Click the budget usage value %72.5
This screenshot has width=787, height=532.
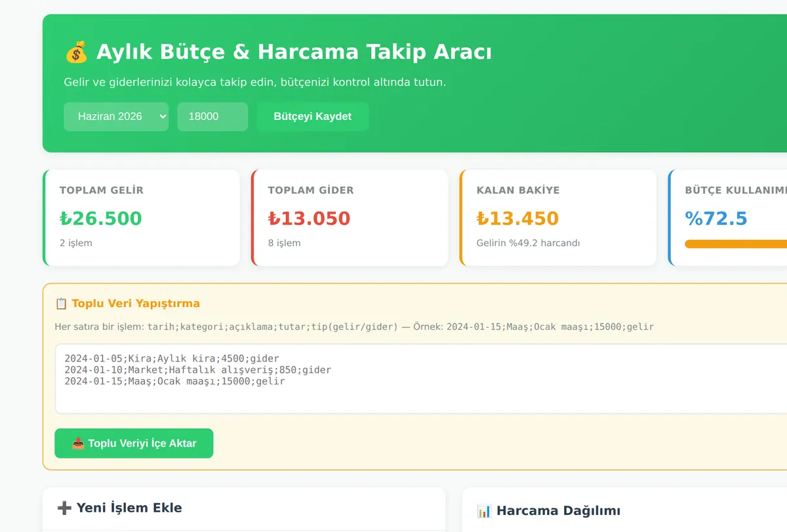[716, 218]
